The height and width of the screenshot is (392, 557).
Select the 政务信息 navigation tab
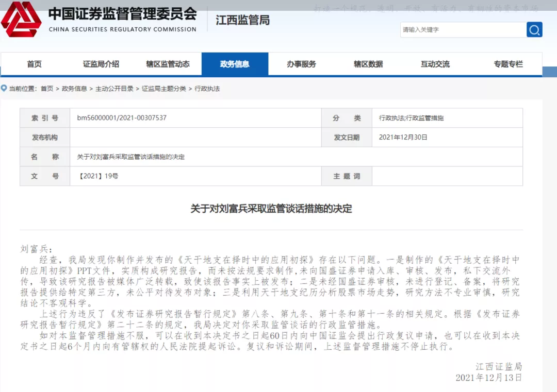click(235, 64)
